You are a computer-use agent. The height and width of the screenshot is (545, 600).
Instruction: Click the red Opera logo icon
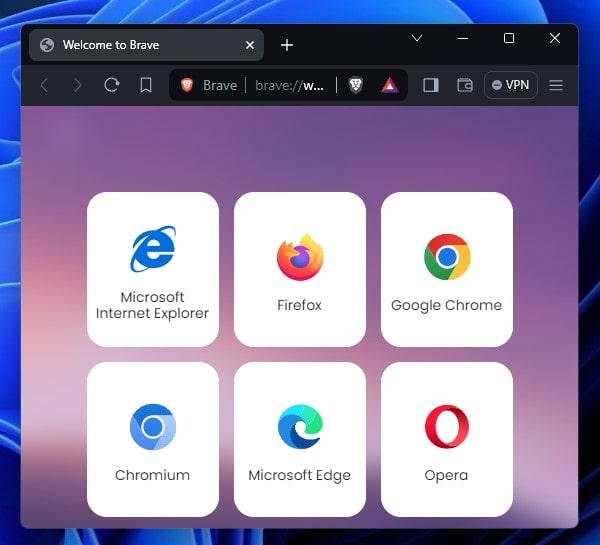(447, 427)
